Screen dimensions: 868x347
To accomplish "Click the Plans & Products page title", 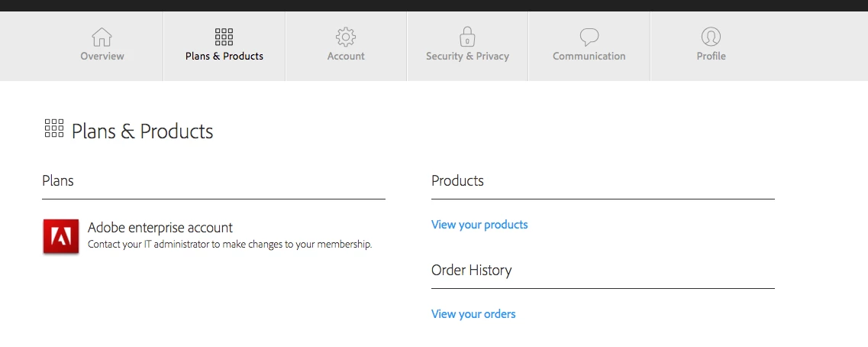I will pyautogui.click(x=142, y=131).
